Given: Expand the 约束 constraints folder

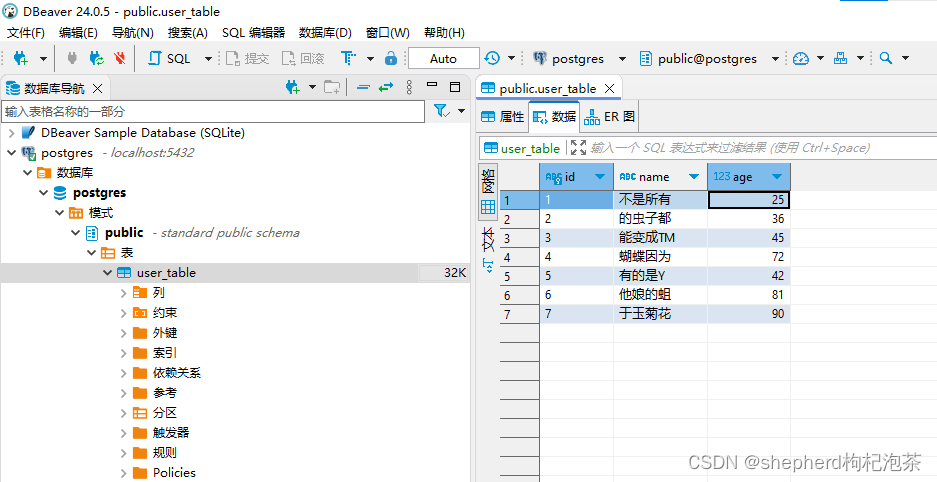Looking at the screenshot, I should click(x=123, y=312).
